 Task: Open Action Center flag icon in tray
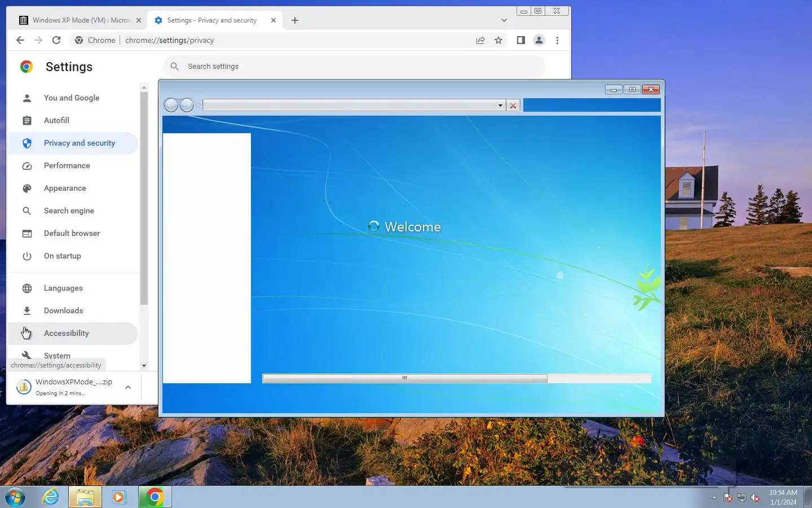(728, 497)
